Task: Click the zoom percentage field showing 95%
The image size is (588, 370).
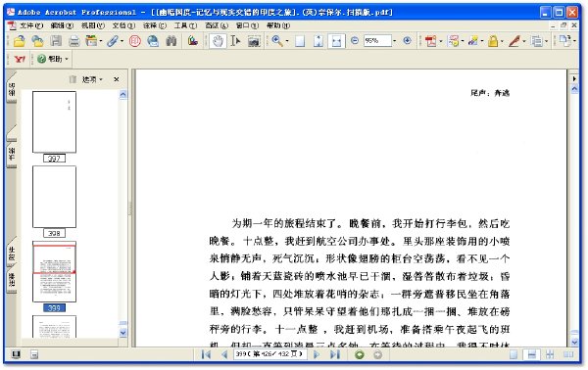Action: click(377, 40)
